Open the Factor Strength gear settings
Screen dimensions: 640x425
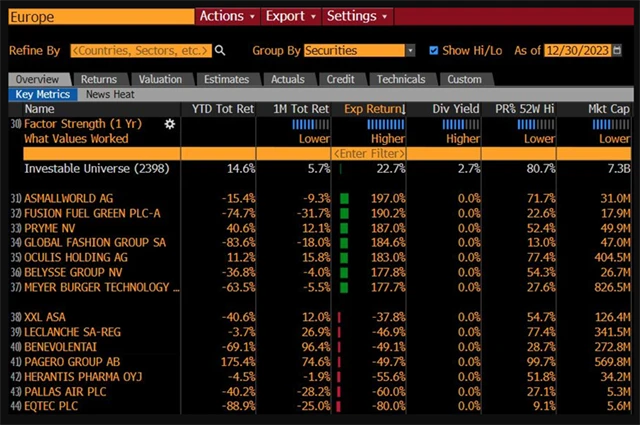pos(169,124)
